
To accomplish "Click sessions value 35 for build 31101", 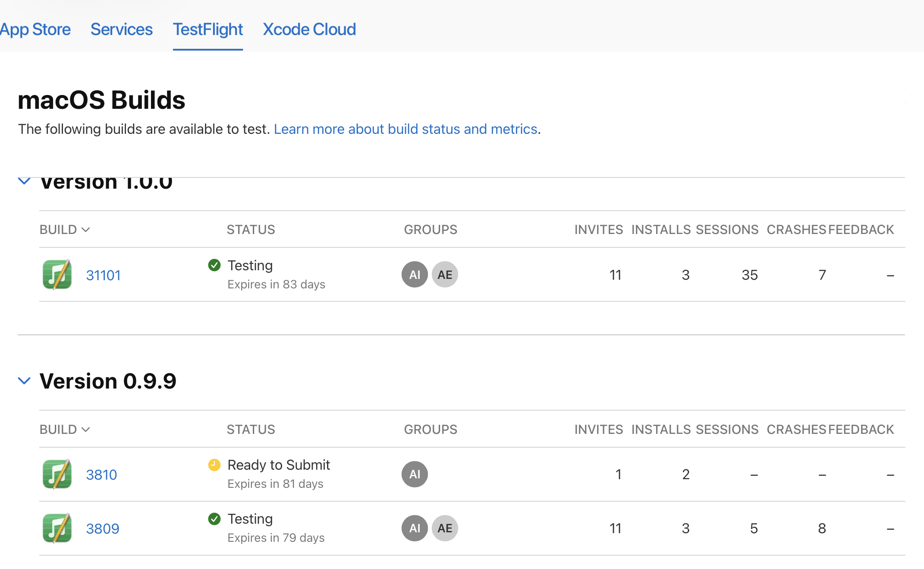I will (750, 275).
